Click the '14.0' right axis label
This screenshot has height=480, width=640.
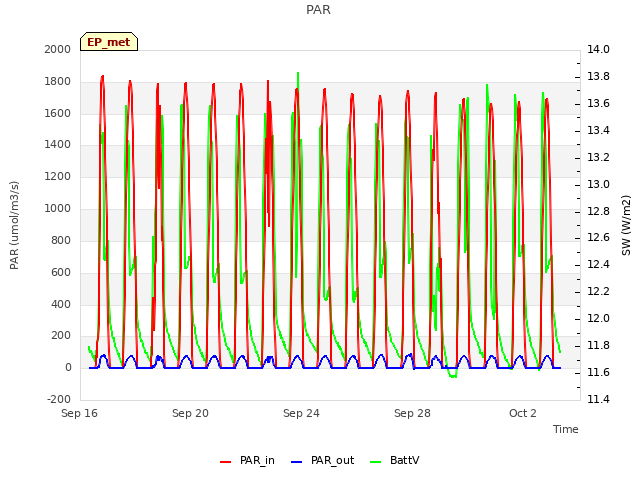coord(598,49)
